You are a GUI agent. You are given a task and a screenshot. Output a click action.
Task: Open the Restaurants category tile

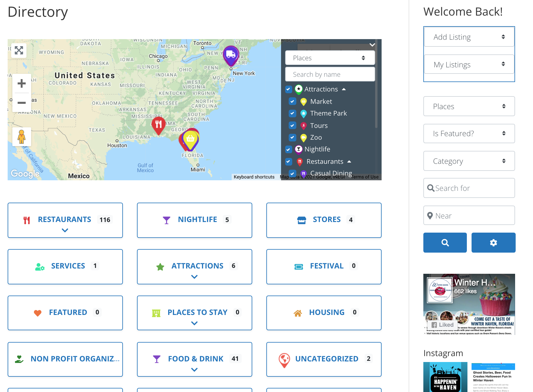(x=65, y=220)
